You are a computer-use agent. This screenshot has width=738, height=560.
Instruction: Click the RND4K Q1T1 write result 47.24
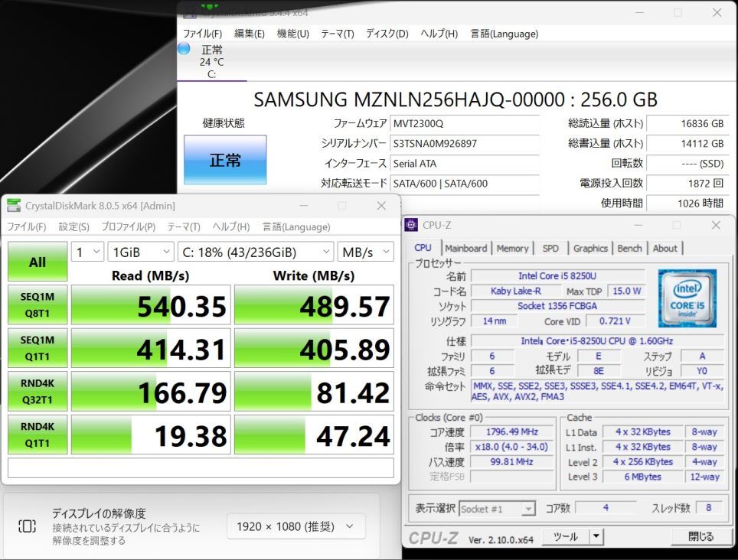[314, 435]
